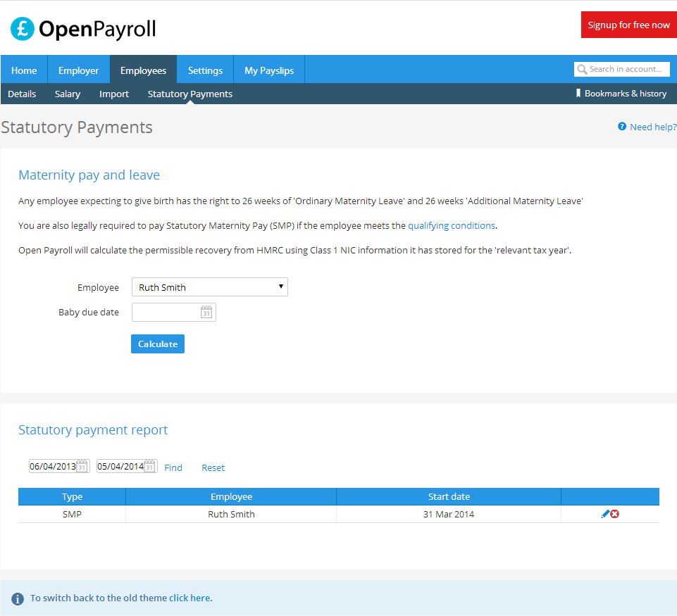Open the Import submenu item
The width and height of the screenshot is (677, 616).
(x=114, y=94)
